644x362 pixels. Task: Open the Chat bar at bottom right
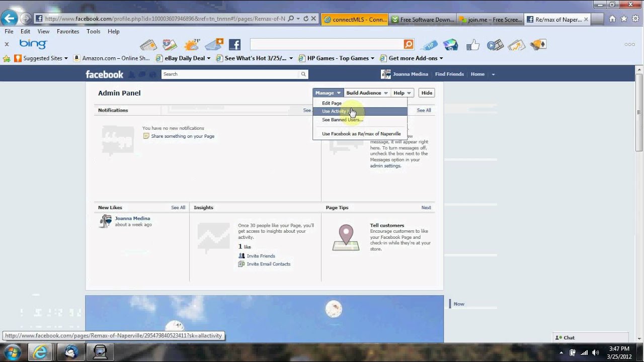pos(590,338)
